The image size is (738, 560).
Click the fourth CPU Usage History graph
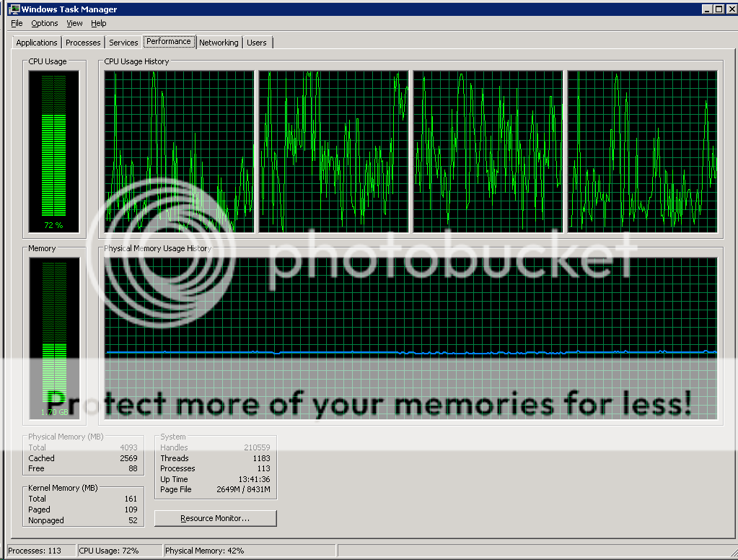[642, 152]
